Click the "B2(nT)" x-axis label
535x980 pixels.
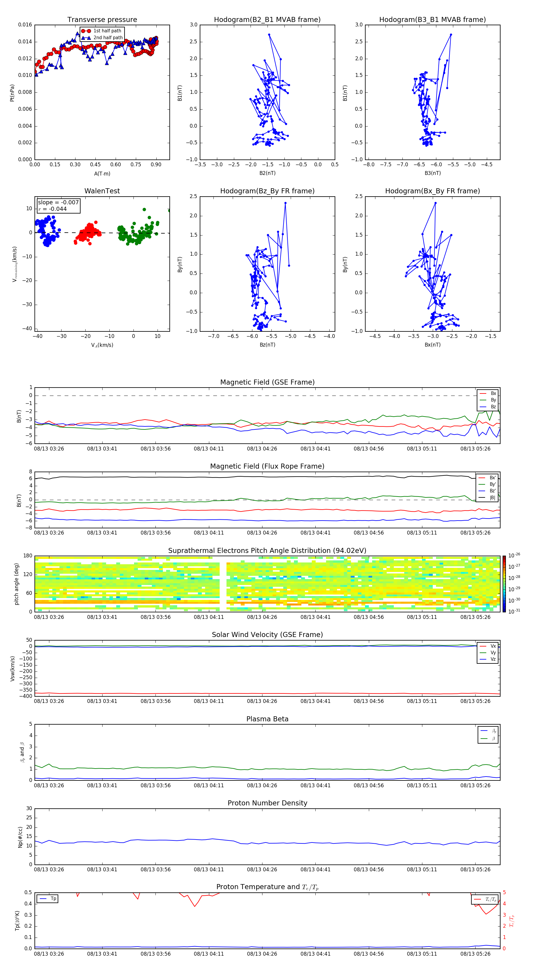point(267,173)
